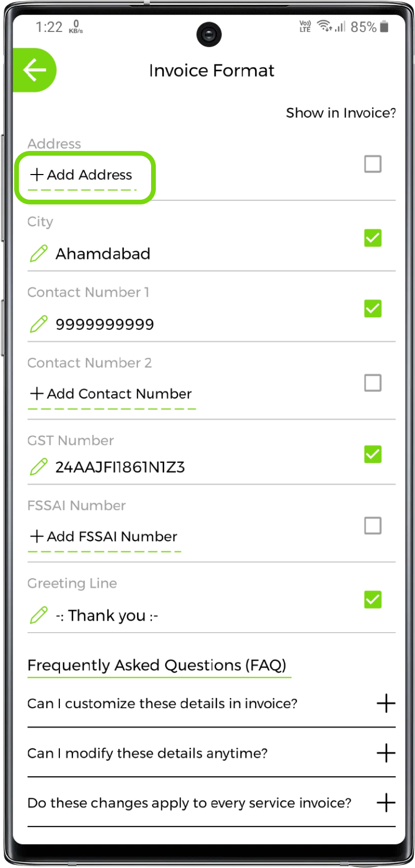The height and width of the screenshot is (868, 415).
Task: Click the Add Address button
Action: point(82,175)
